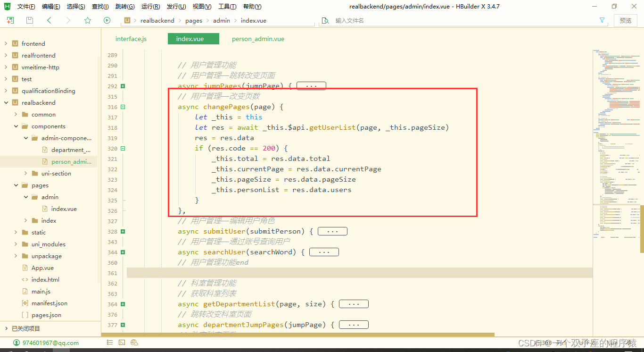Click the Vue file icon of person_admi...
Screen dimensions: 644x352
[45, 162]
